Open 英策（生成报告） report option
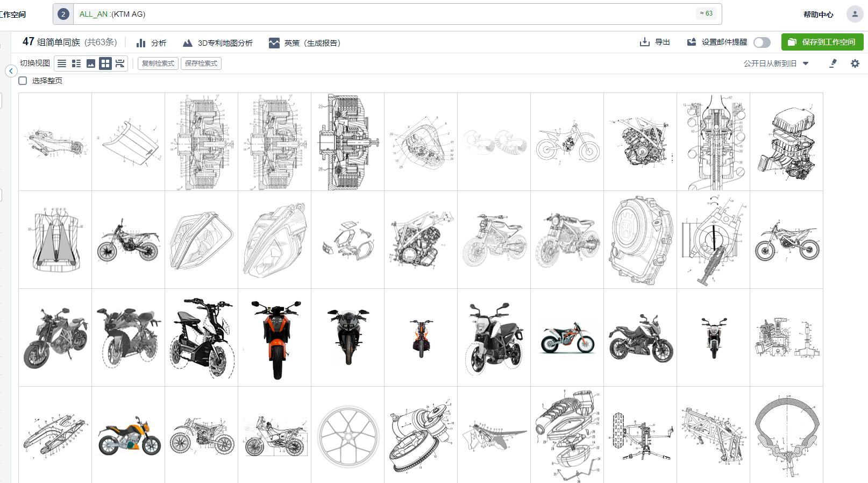Image resolution: width=868 pixels, height=483 pixels. (304, 43)
